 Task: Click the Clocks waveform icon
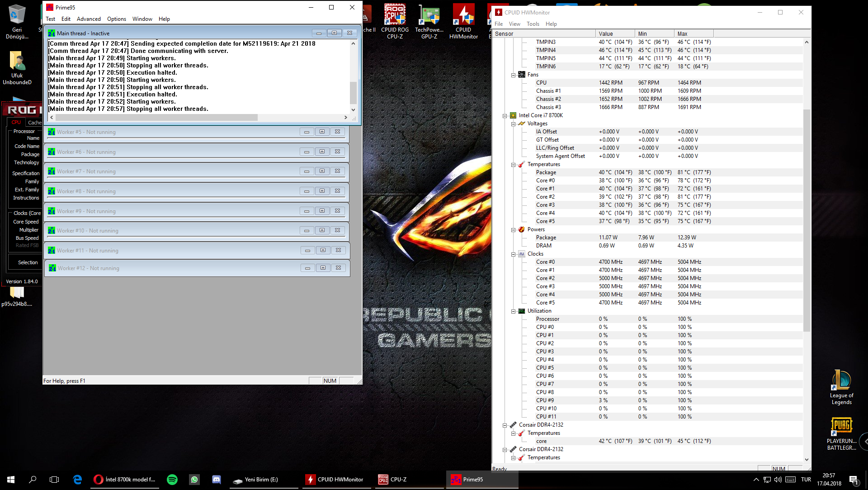click(x=522, y=254)
